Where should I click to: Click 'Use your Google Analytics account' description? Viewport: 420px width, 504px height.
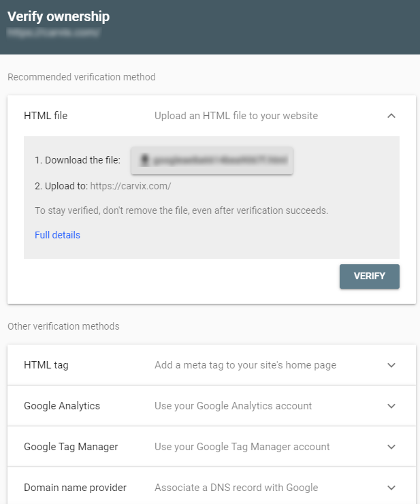pyautogui.click(x=233, y=406)
